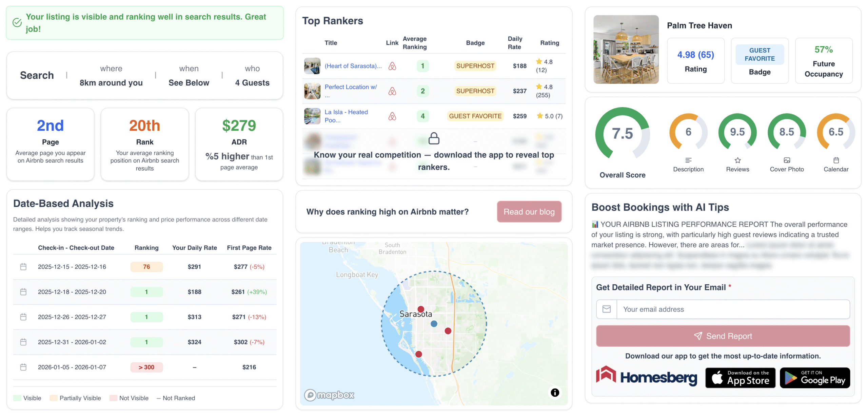Click the Get it on Google Play badge
868x418 pixels.
coord(815,378)
